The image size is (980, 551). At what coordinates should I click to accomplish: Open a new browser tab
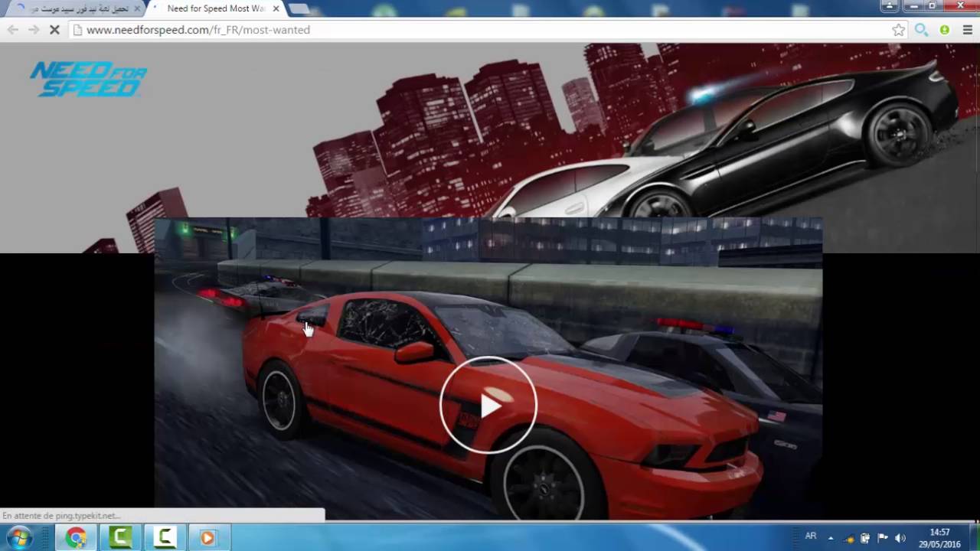(x=299, y=8)
